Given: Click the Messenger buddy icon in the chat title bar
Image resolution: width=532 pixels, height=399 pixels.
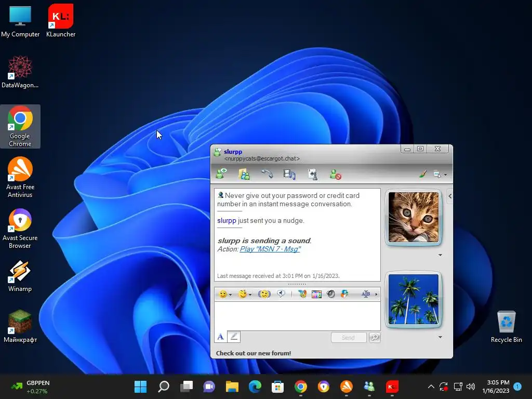Looking at the screenshot, I should tap(217, 152).
